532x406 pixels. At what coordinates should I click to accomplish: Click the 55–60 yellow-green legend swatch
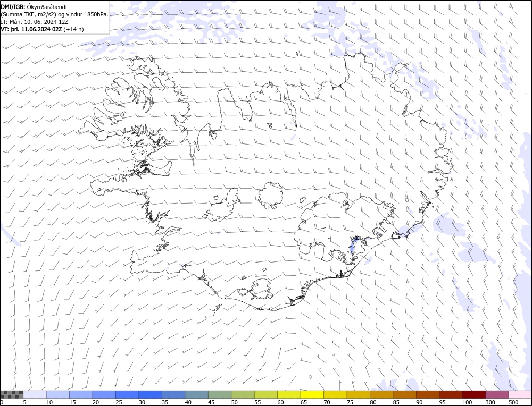tap(266, 394)
